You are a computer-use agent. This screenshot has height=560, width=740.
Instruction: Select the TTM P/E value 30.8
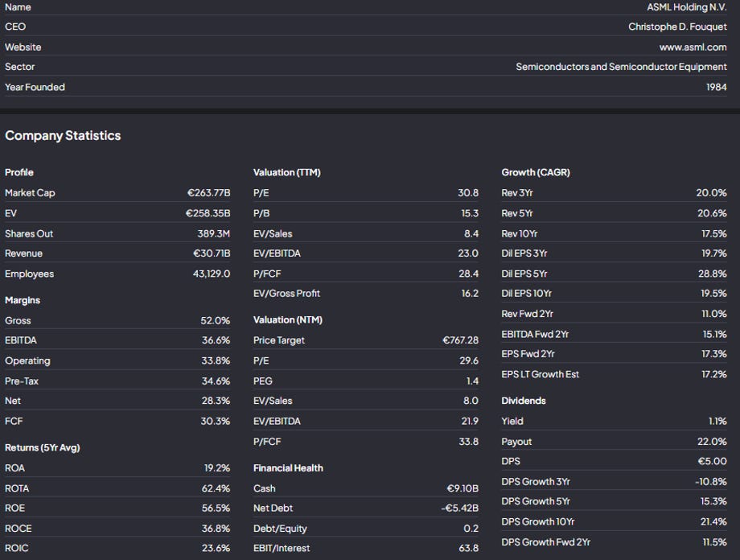tap(468, 192)
